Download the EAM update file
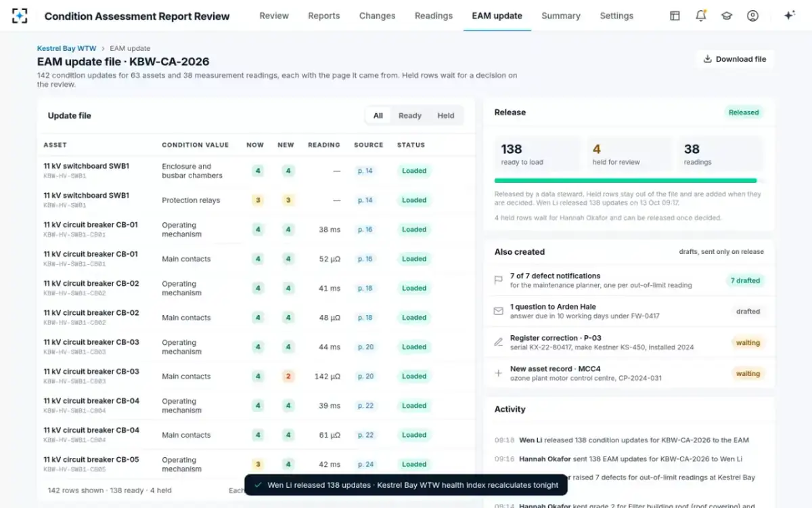Viewport: 812px width, 508px height. click(735, 59)
